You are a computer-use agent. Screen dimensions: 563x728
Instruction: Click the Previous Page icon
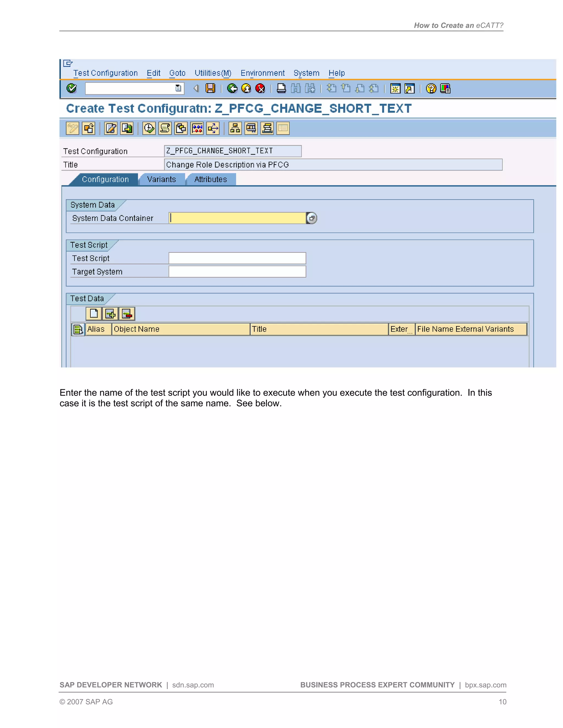pyautogui.click(x=346, y=88)
